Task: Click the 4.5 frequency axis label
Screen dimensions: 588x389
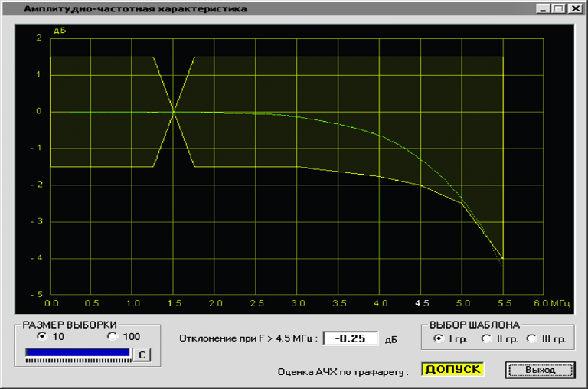Action: 422,303
